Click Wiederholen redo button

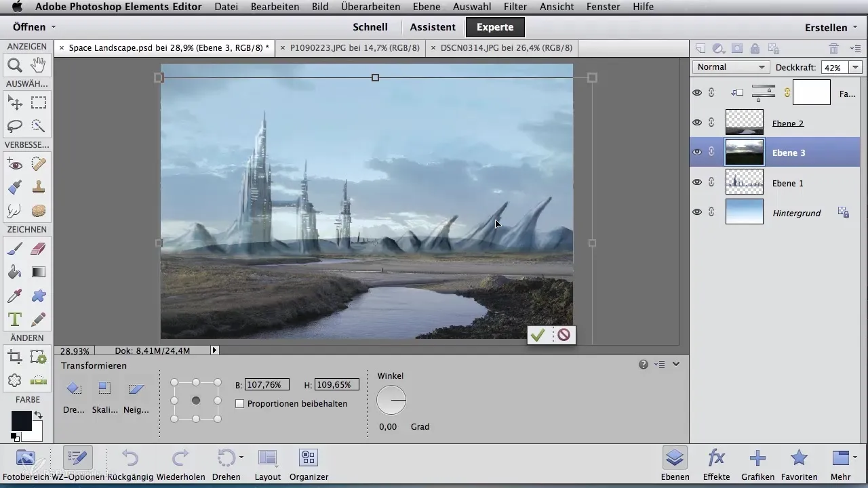(180, 464)
